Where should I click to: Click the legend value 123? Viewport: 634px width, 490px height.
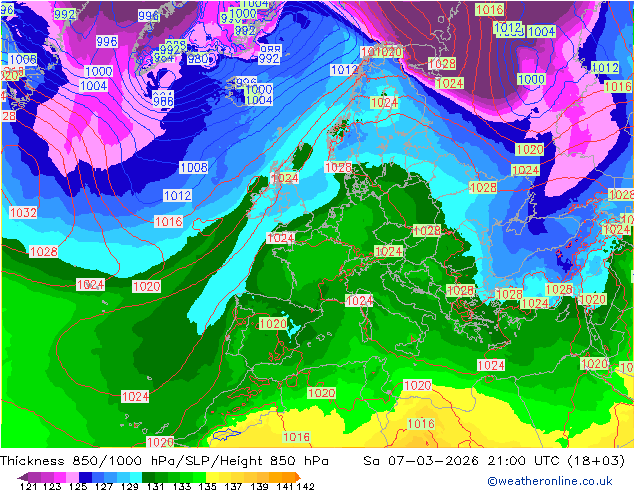52,486
